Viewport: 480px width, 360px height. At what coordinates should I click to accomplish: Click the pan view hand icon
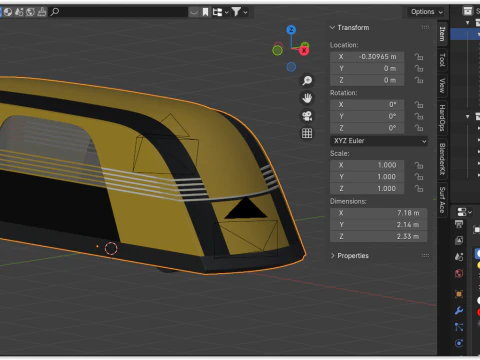click(307, 98)
